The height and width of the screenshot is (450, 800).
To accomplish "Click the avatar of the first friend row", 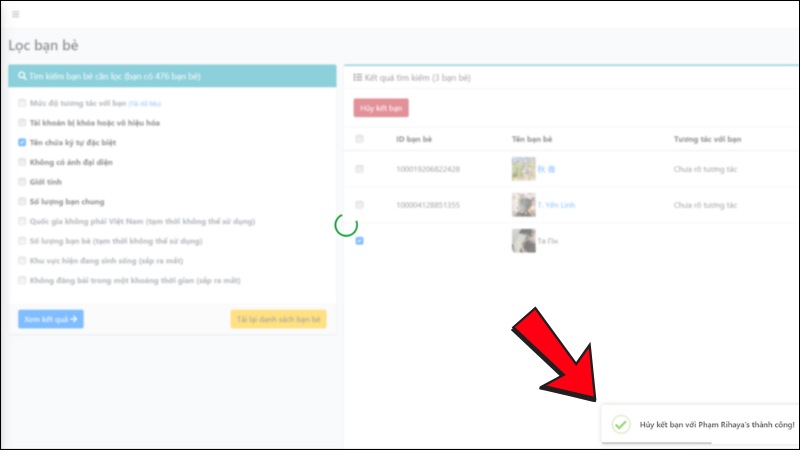I will coord(523,169).
